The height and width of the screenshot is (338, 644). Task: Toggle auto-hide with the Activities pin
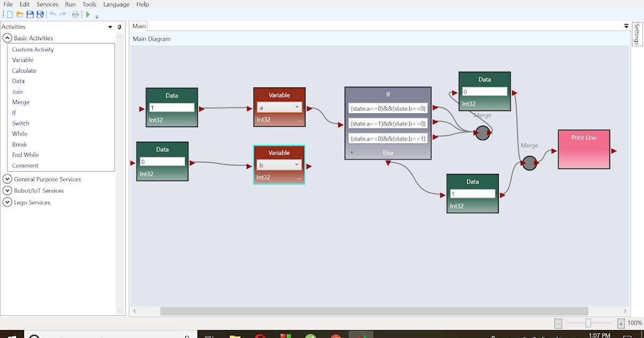(119, 27)
